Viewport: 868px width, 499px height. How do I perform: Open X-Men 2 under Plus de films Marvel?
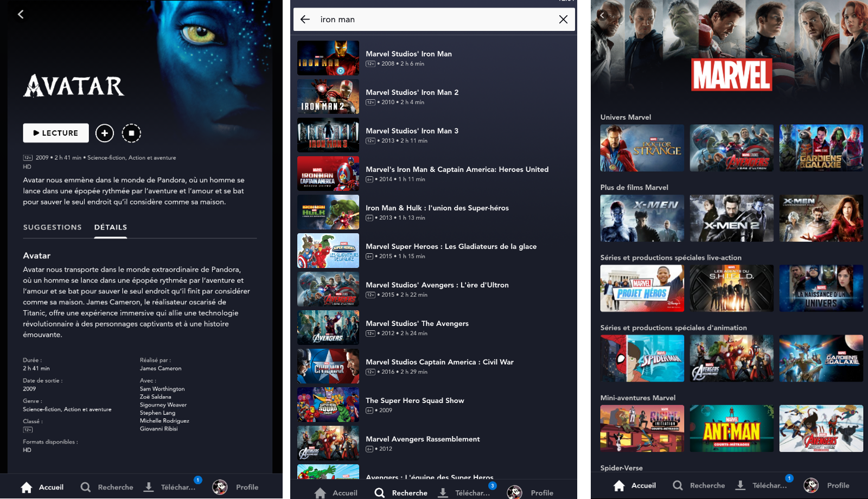[731, 218]
